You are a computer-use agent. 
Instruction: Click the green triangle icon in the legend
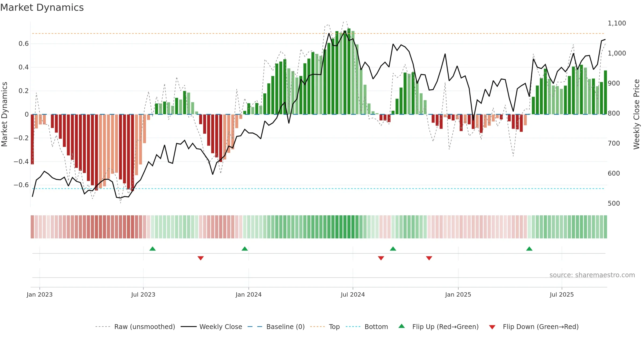click(402, 326)
